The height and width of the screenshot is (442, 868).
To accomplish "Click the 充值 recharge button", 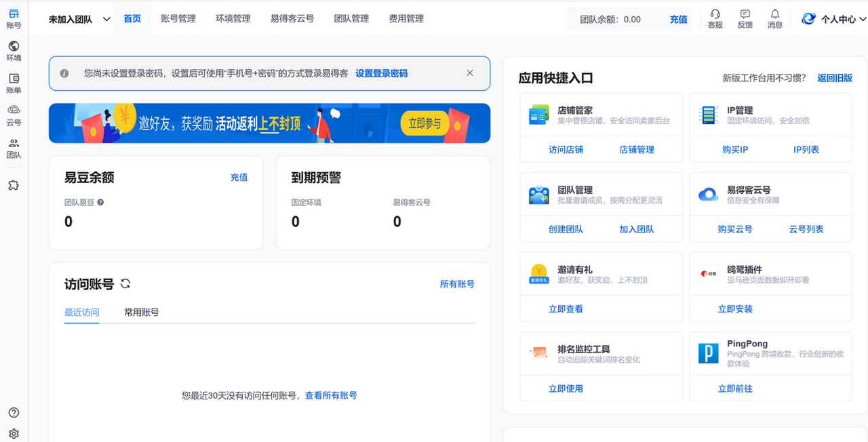I will click(x=678, y=20).
